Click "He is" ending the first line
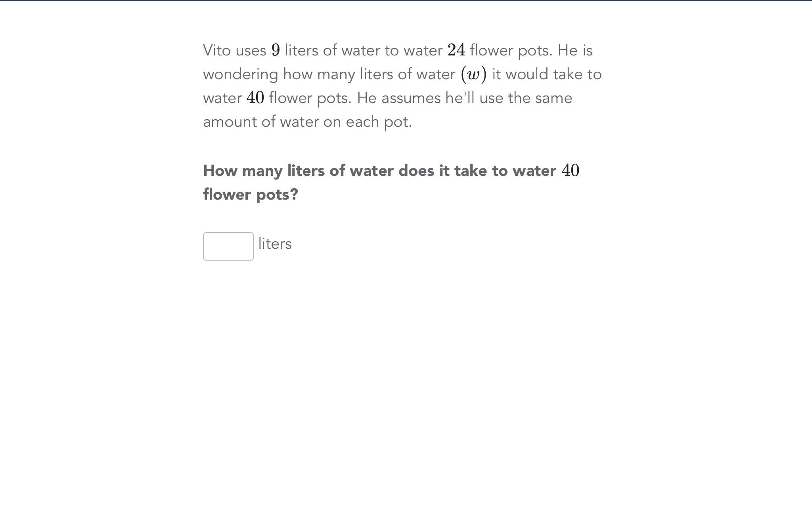The height and width of the screenshot is (509, 812). tap(575, 51)
